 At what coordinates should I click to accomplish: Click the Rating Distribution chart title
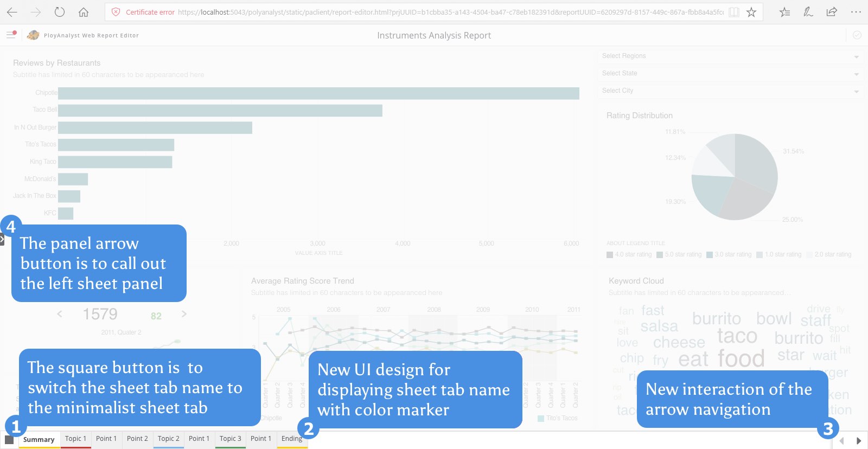pyautogui.click(x=640, y=116)
